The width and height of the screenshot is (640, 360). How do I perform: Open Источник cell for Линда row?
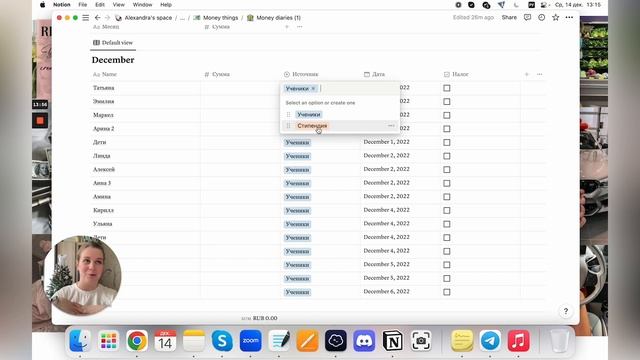coord(320,156)
